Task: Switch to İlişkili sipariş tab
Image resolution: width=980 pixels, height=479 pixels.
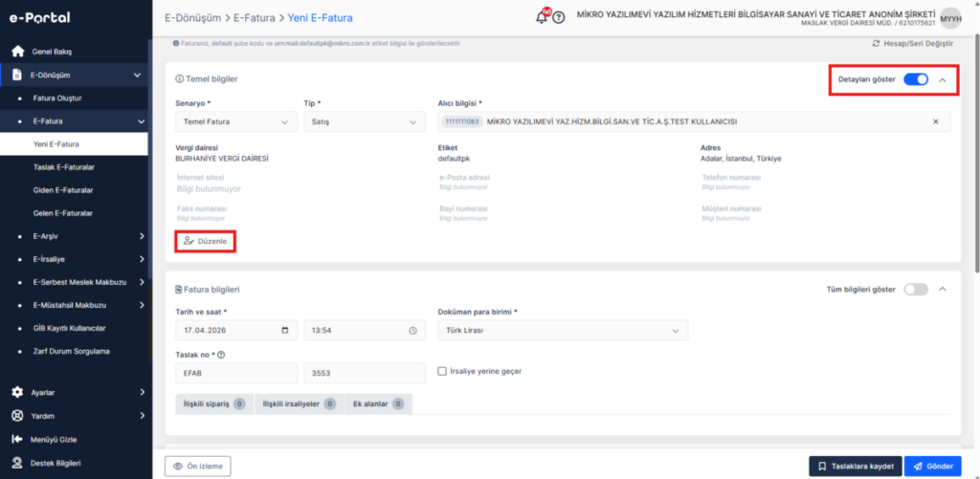Action: click(x=215, y=404)
